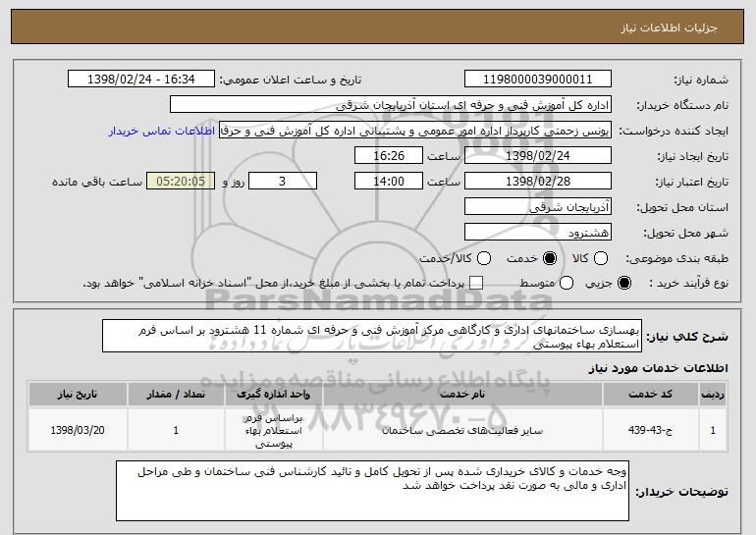Click the creation date field 1398/02/24
The width and height of the screenshot is (756, 535).
(538, 156)
